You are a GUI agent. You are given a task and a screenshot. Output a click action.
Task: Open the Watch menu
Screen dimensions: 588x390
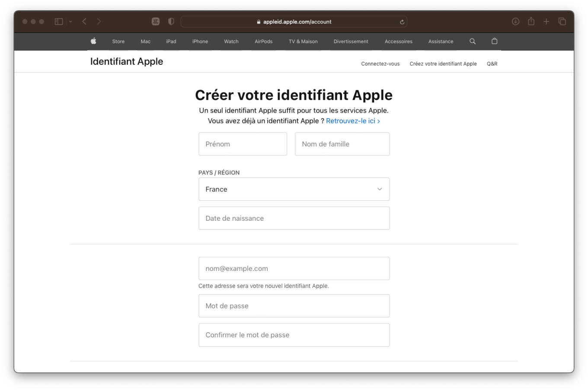pos(231,41)
